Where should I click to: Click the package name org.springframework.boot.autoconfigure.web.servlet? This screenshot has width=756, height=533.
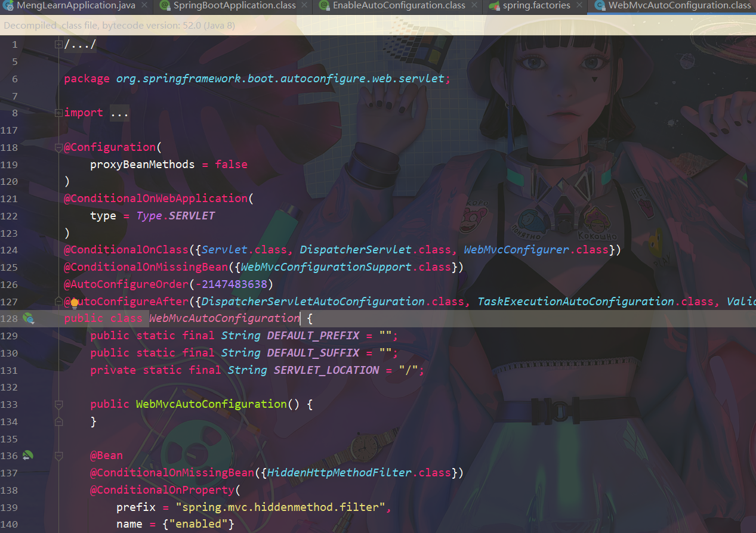[280, 79]
